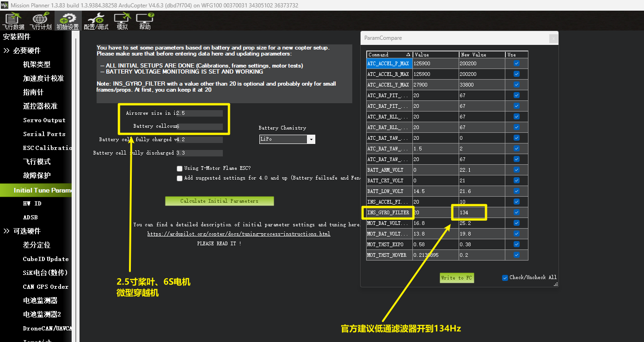Select 指南针 compass item

click(33, 92)
